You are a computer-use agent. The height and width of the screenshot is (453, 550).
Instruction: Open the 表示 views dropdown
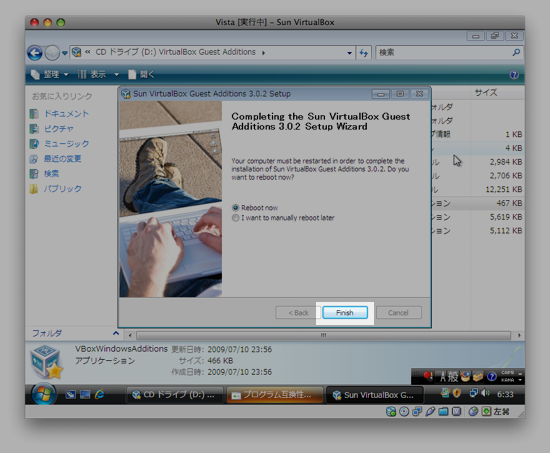pyautogui.click(x=98, y=74)
